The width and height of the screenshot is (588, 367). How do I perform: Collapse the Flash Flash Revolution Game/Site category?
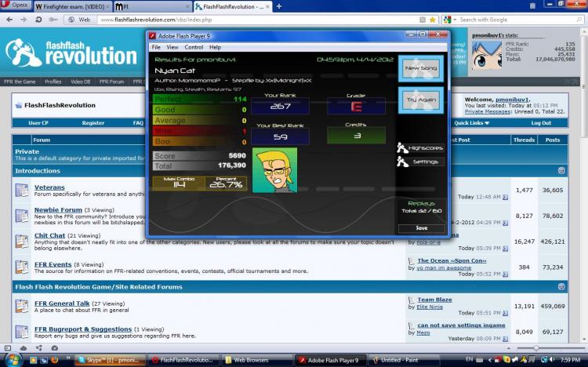pyautogui.click(x=561, y=287)
